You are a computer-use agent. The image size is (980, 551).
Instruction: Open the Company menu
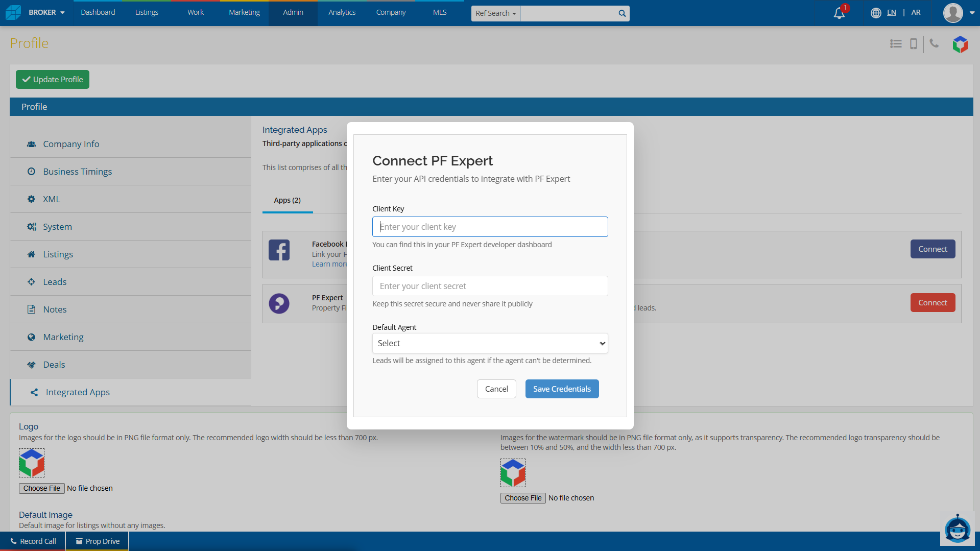point(391,12)
